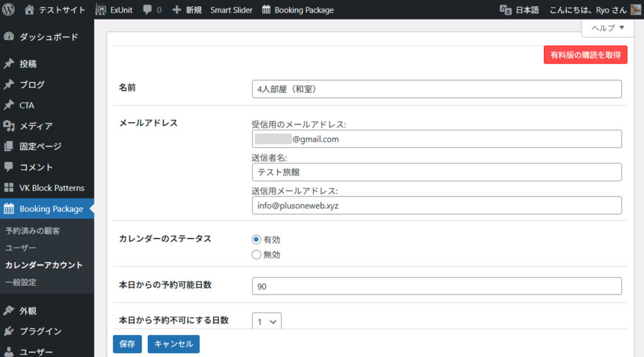This screenshot has height=357, width=644.
Task: Open Booking Package calendar icon in top bar
Action: pos(267,9)
